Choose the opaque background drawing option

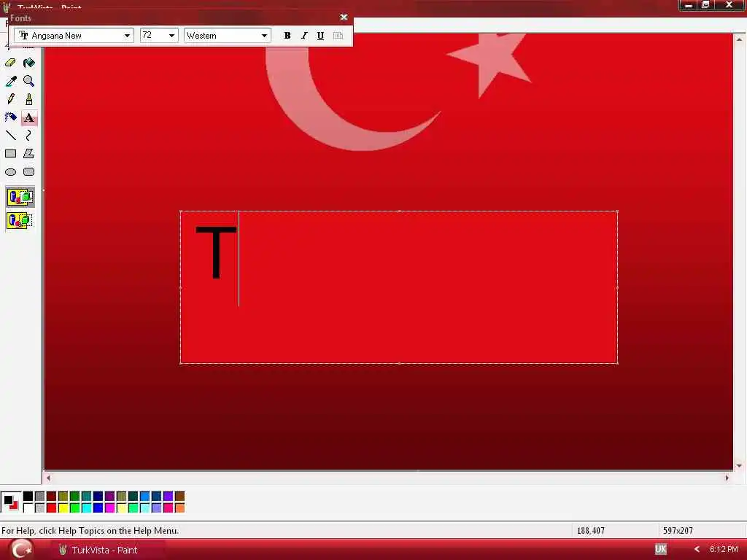tap(20, 197)
